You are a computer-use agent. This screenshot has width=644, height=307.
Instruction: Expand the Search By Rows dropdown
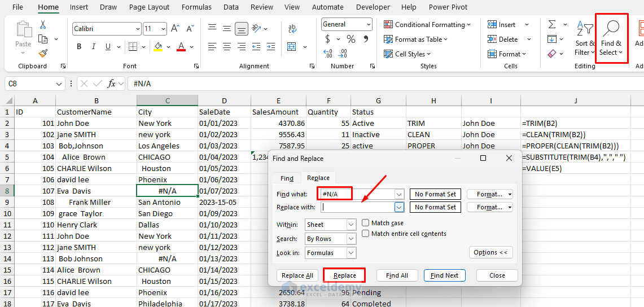click(351, 239)
